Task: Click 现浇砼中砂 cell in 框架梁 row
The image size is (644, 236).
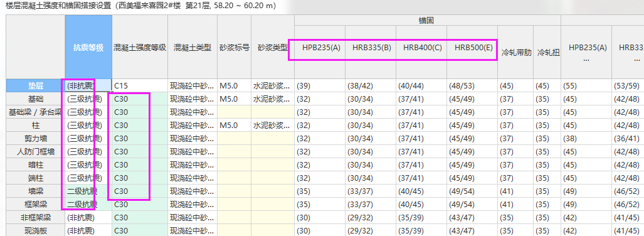Action: coord(193,205)
